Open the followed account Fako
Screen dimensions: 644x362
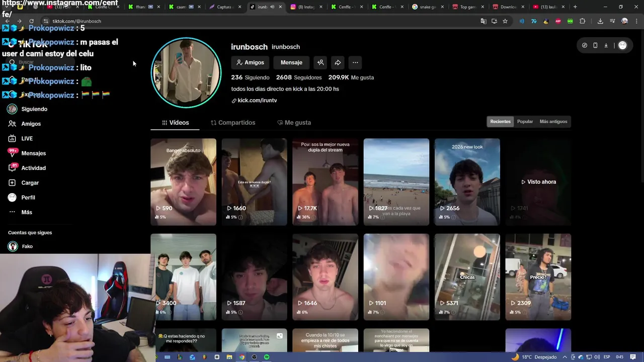(27, 246)
